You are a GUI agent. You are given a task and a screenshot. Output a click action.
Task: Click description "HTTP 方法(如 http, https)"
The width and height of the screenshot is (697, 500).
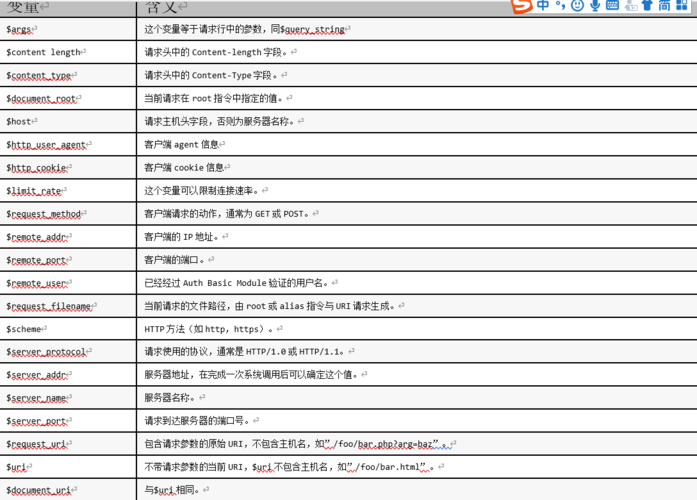(209, 329)
